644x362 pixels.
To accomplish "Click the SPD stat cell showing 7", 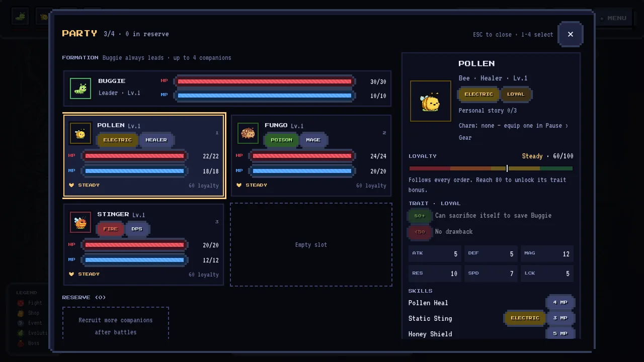I will [491, 274].
